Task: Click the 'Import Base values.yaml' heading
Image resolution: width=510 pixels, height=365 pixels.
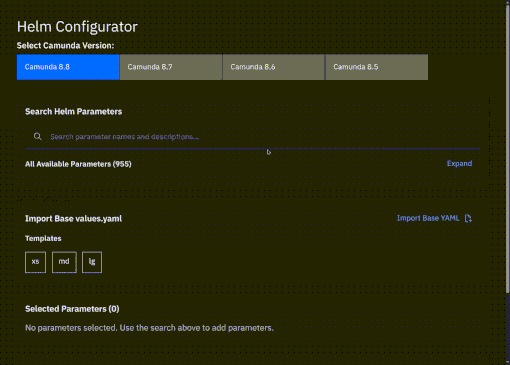Action: coord(73,219)
